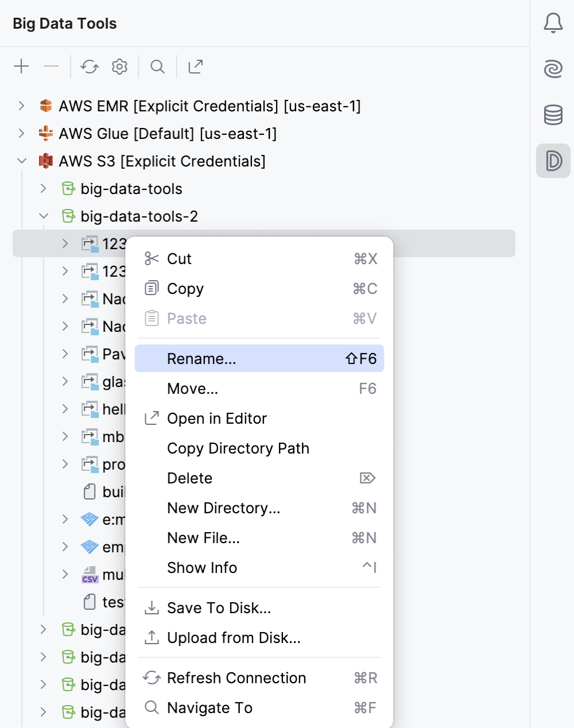Activate the search magnifier icon

157,66
